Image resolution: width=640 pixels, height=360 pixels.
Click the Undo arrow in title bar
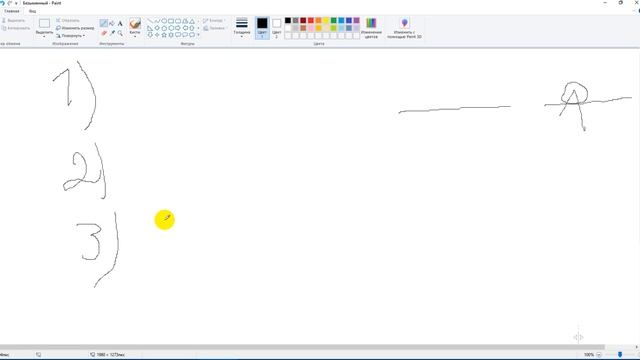(x=2, y=3)
